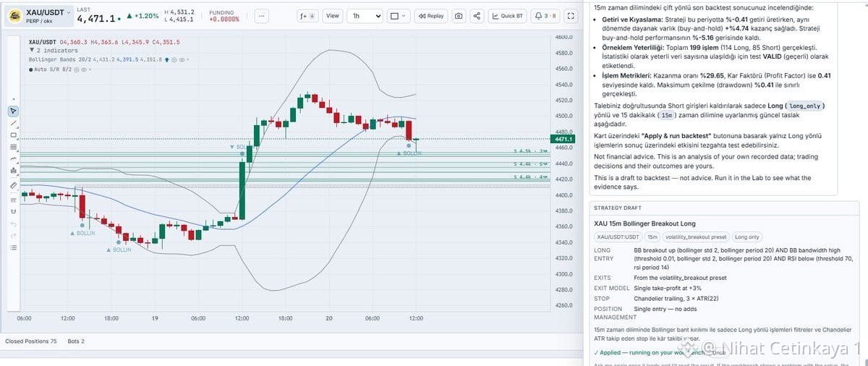Click the STRATEGY DRAFT header

pyautogui.click(x=618, y=208)
